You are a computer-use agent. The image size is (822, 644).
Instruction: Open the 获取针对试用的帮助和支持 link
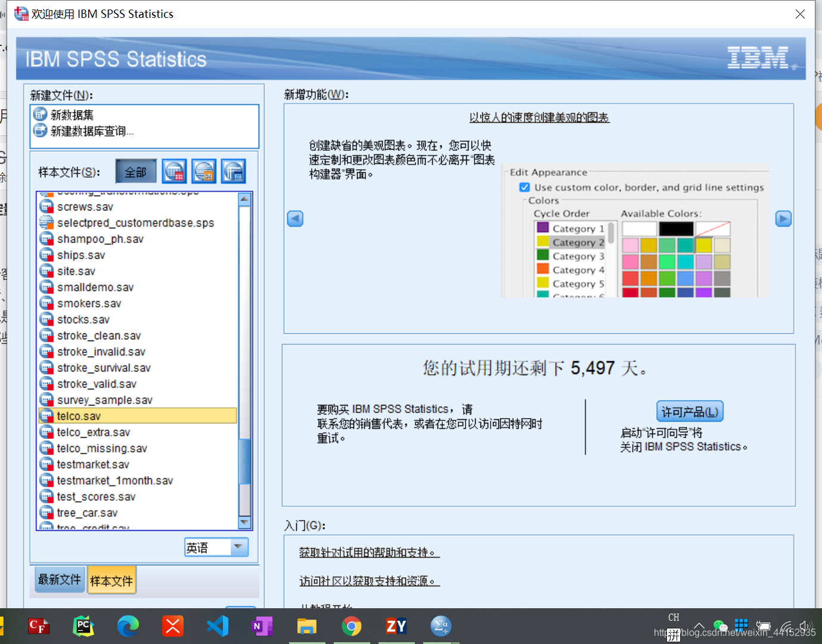[x=369, y=552]
